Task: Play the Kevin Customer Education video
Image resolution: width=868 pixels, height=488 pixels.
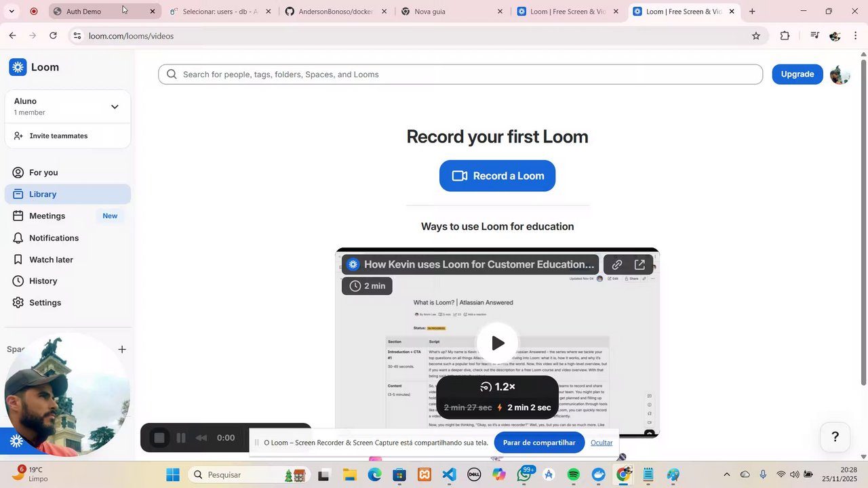Action: 497,343
